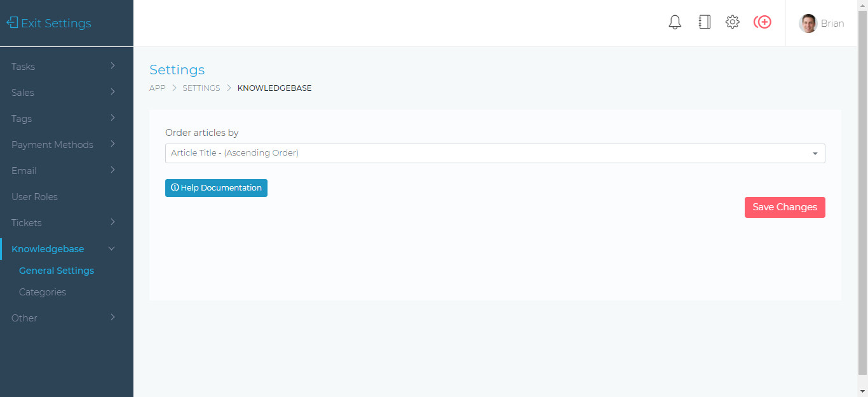Open the notebook icon in header
868x397 pixels.
pos(704,23)
